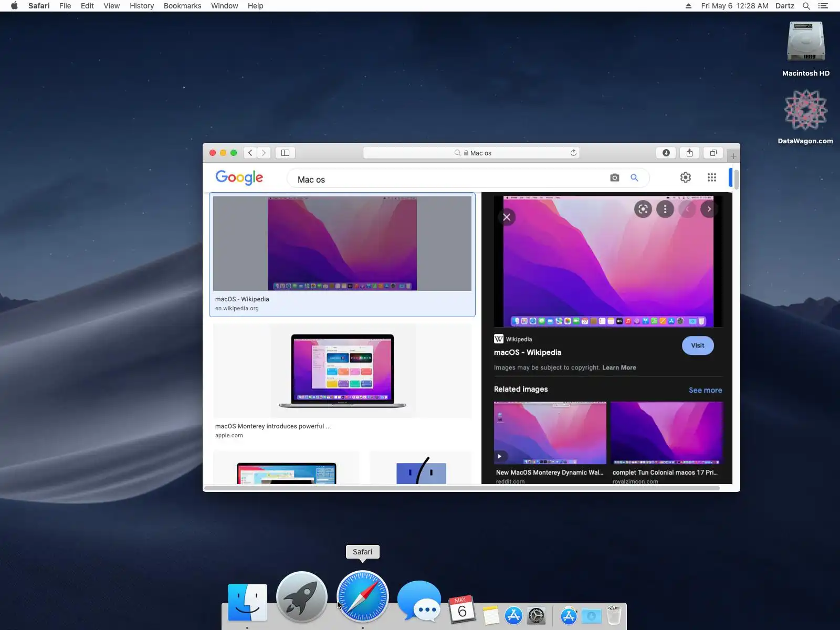
Task: Go forward using Safari's forward arrow
Action: (x=264, y=153)
